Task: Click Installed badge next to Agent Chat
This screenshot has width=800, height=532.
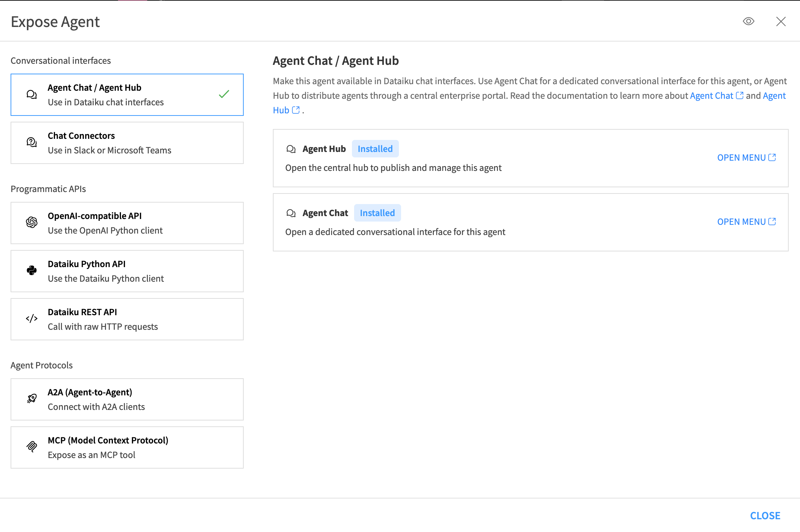Action: pos(377,213)
